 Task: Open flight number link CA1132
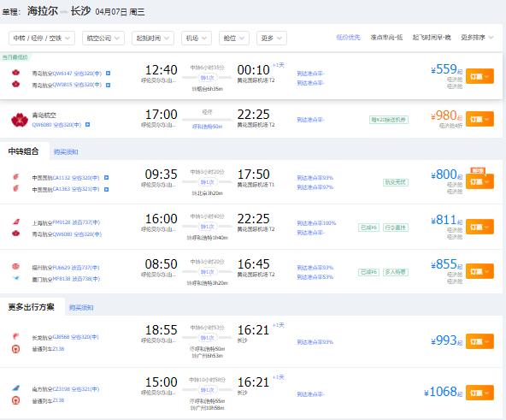[61, 177]
